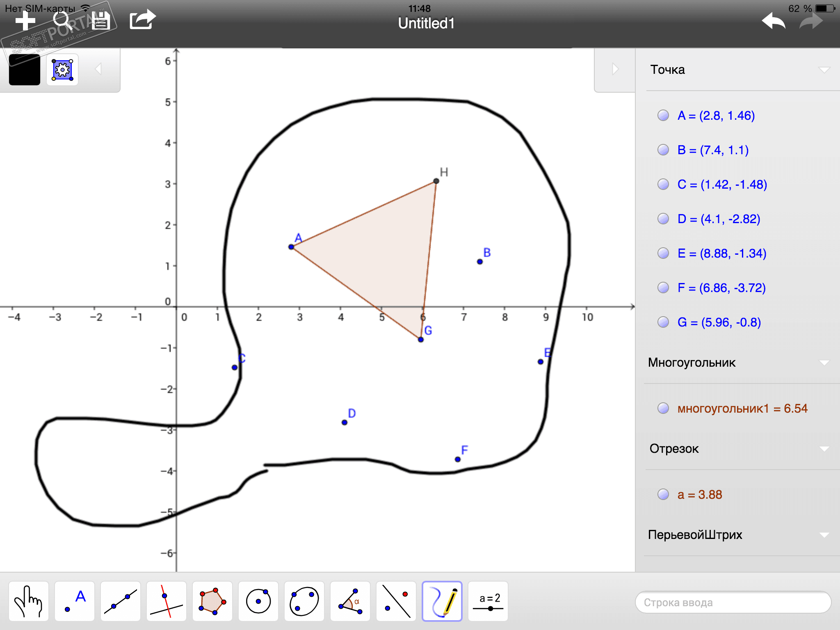This screenshot has width=840, height=630.
Task: Hide point G using its bullet
Action: (663, 322)
